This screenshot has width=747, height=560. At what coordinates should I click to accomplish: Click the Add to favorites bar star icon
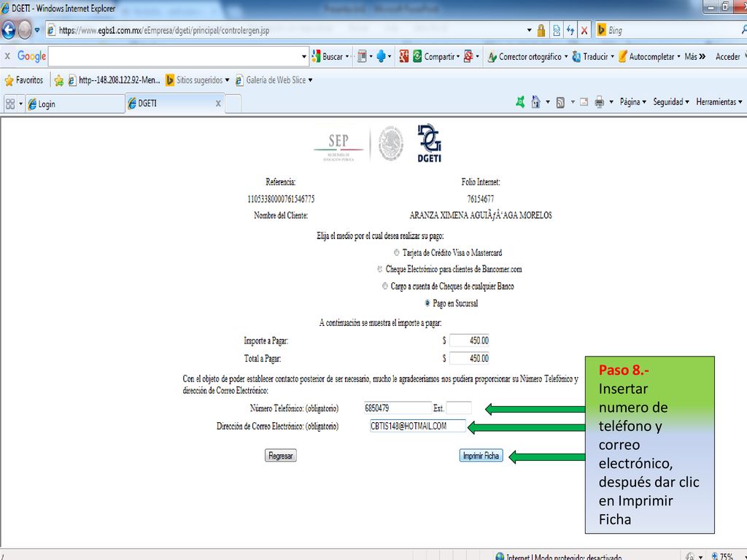coord(58,80)
